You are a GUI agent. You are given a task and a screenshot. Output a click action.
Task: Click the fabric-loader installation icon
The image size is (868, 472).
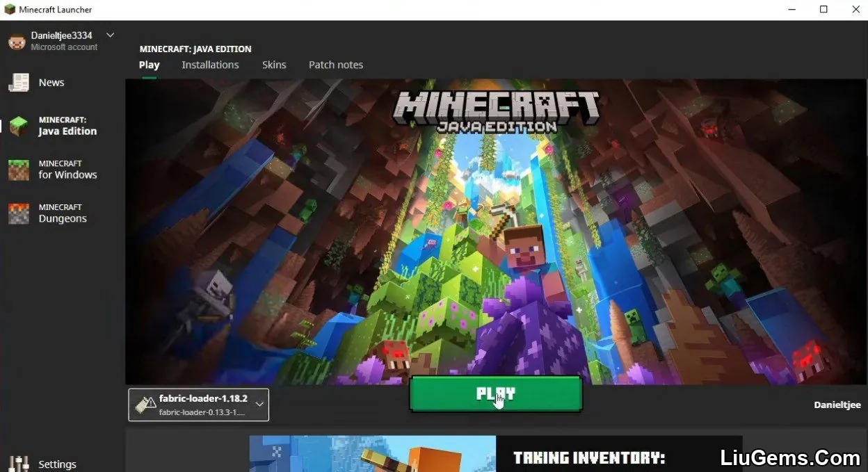145,405
